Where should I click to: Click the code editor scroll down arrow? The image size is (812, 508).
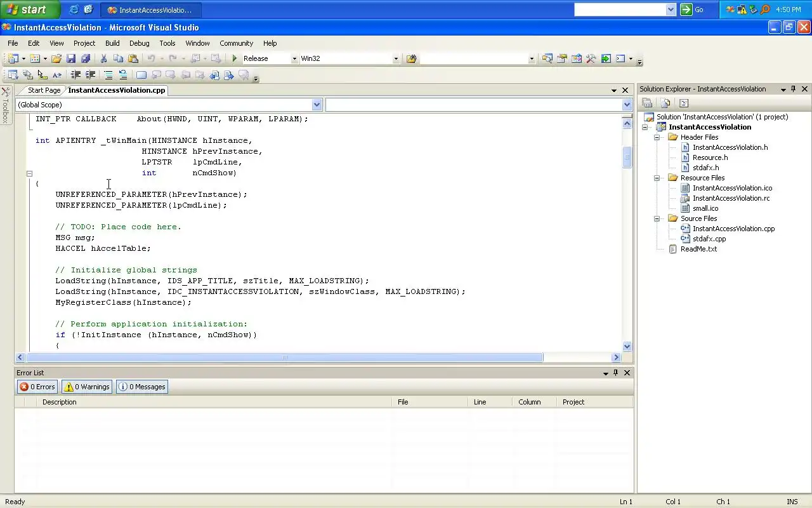click(627, 347)
